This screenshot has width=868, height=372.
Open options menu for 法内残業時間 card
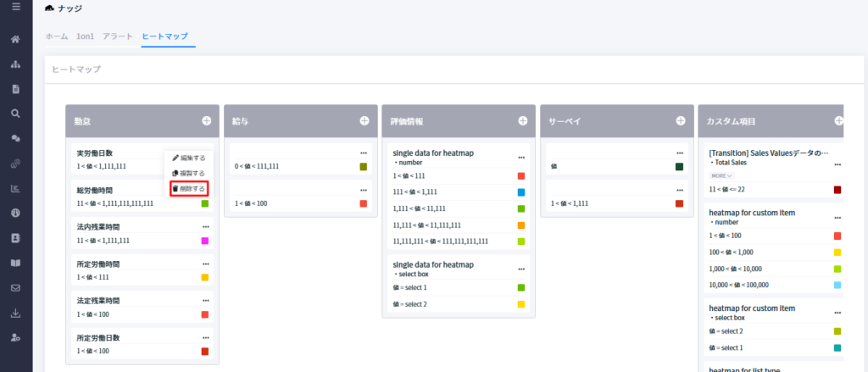pos(205,227)
